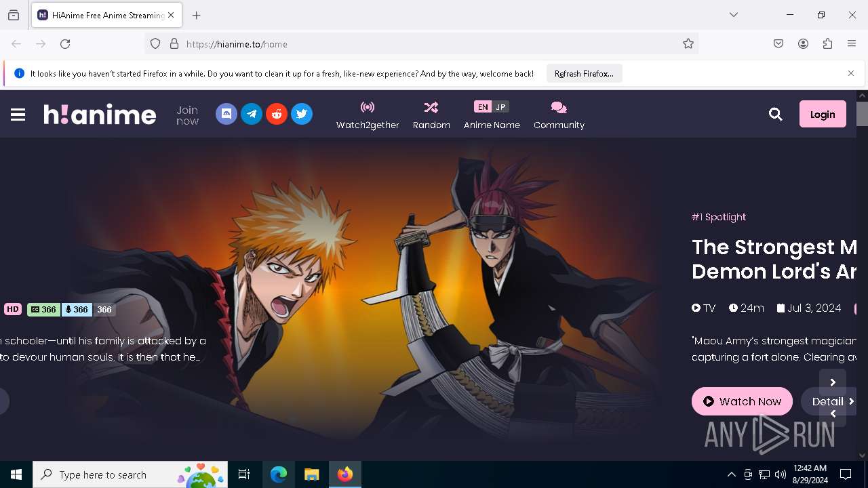
Task: Open File Explorer from taskbar
Action: [x=312, y=474]
